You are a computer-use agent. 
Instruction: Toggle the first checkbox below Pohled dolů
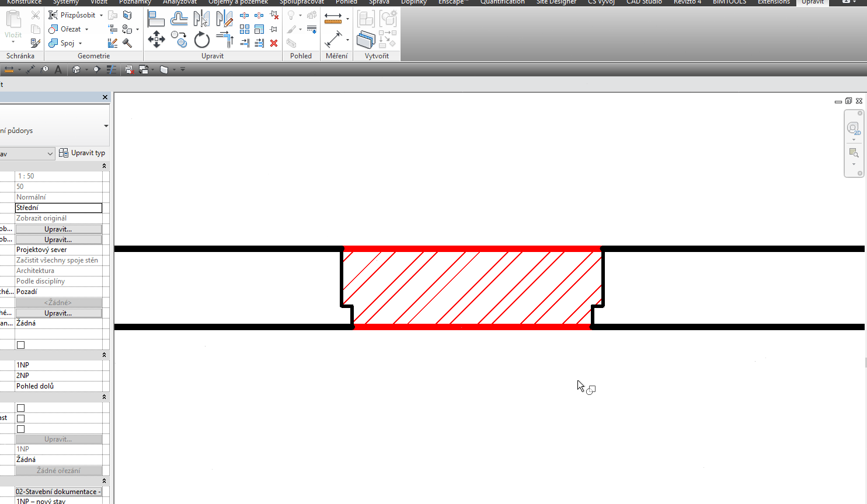(x=20, y=408)
